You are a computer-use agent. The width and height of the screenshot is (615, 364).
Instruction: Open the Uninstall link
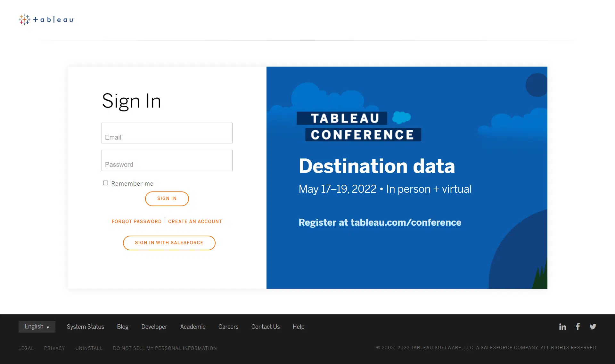click(89, 348)
